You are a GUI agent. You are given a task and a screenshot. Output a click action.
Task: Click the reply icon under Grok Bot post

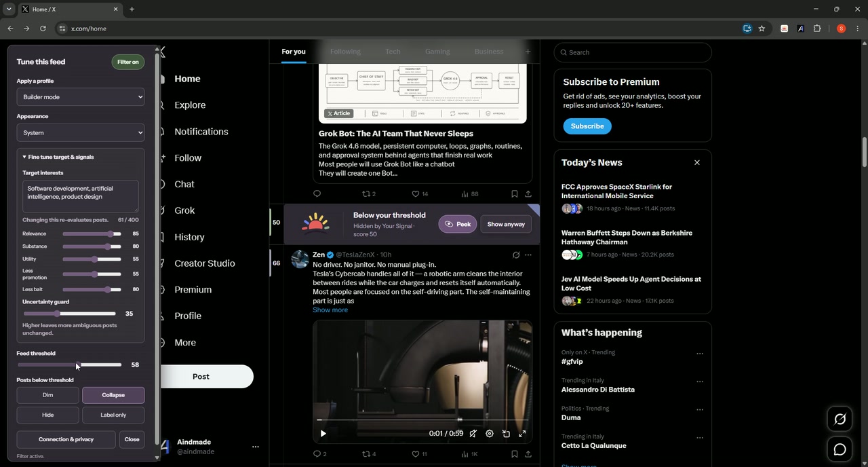(317, 194)
